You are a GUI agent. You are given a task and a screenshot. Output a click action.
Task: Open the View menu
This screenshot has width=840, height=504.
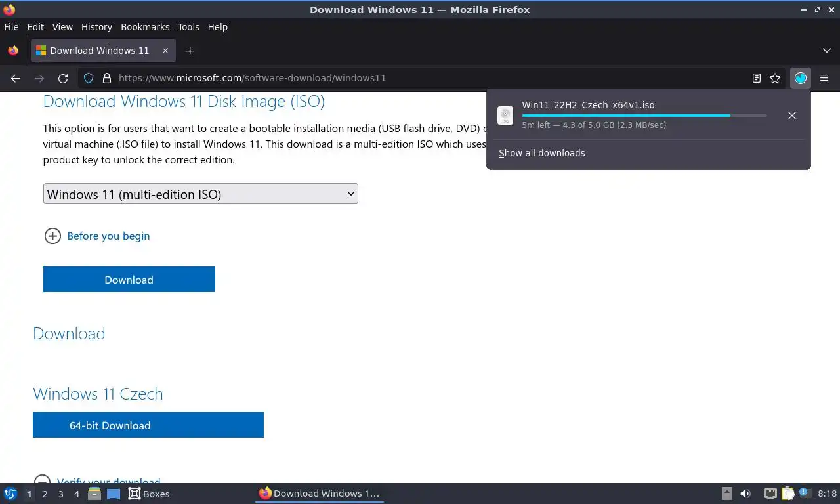coord(62,27)
